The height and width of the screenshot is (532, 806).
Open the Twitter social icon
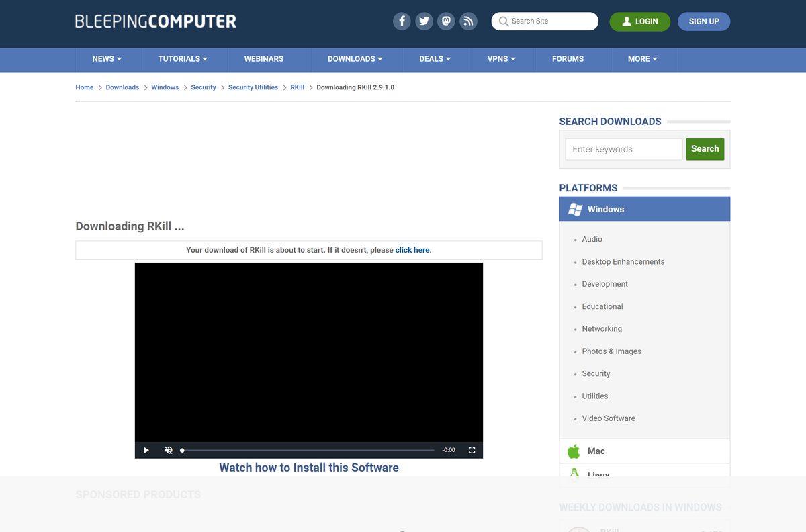point(424,21)
